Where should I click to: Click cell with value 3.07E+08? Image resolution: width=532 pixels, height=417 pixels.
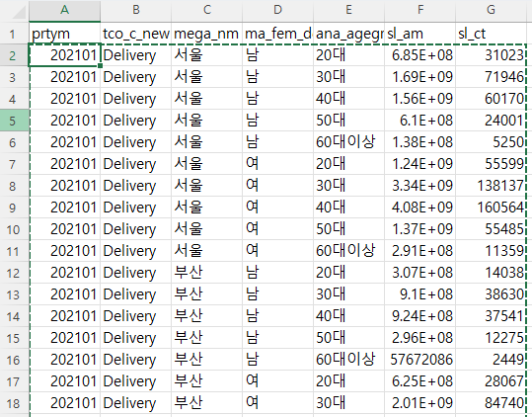pyautogui.click(x=420, y=273)
